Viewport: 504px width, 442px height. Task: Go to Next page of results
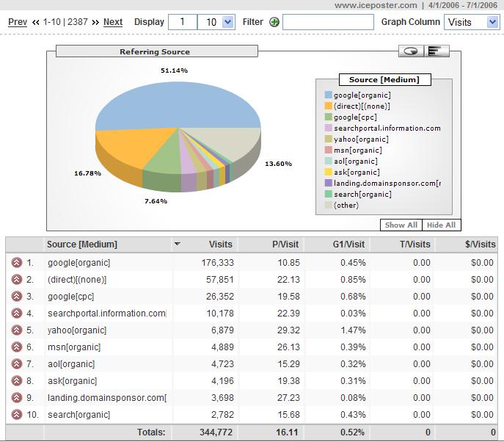(x=113, y=22)
